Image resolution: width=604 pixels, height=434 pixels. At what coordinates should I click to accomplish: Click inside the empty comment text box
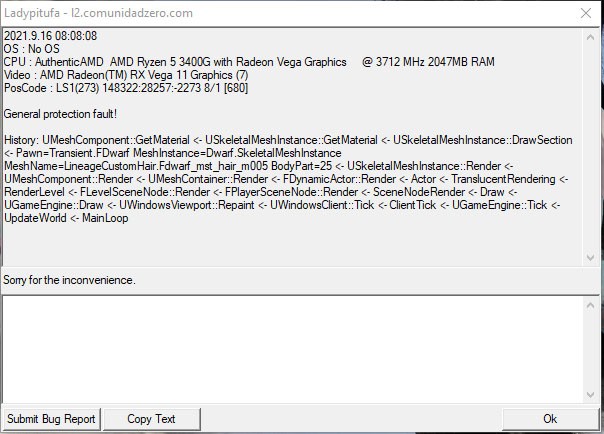pos(293,350)
